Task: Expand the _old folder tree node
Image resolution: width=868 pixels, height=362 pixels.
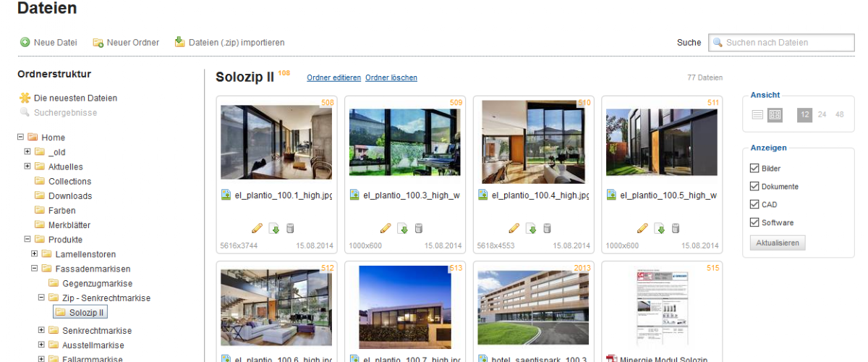Action: pos(27,152)
